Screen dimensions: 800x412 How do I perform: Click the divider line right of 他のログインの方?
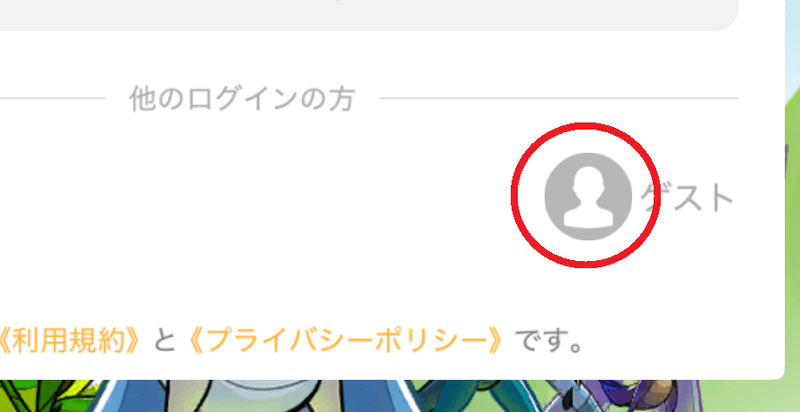pyautogui.click(x=559, y=98)
